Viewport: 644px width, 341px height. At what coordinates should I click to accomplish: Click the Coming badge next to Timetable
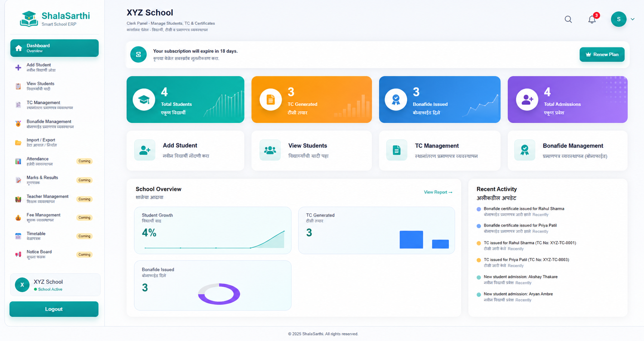point(84,236)
